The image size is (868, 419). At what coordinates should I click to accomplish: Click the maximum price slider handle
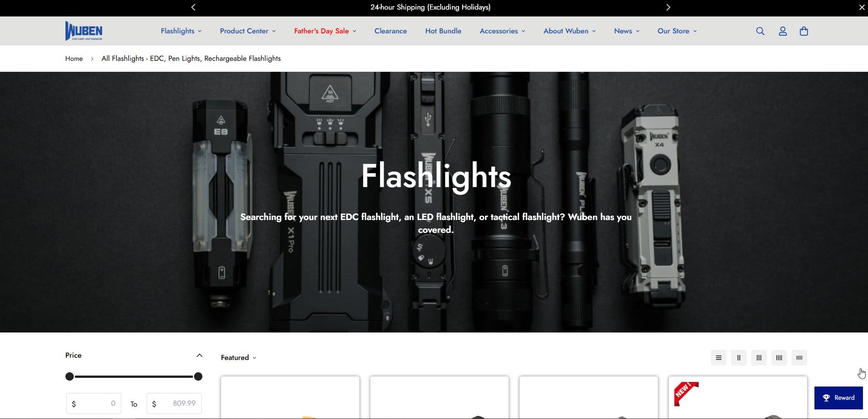pos(198,376)
